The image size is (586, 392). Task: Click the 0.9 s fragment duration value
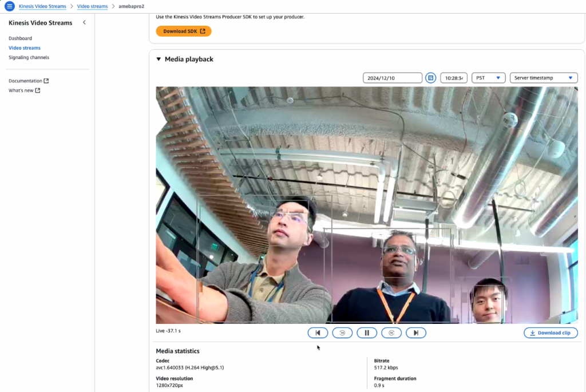[x=379, y=385]
